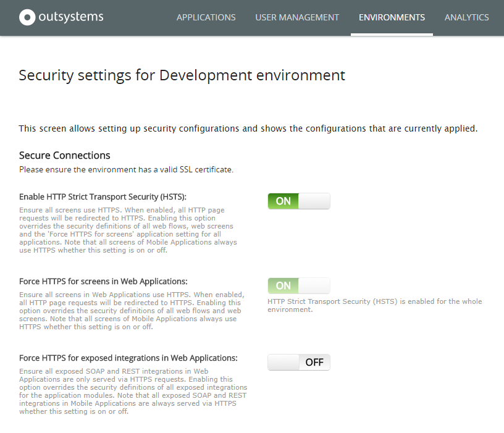Image resolution: width=504 pixels, height=433 pixels.
Task: Click the active ENVIRONMENTS tab
Action: pyautogui.click(x=392, y=17)
